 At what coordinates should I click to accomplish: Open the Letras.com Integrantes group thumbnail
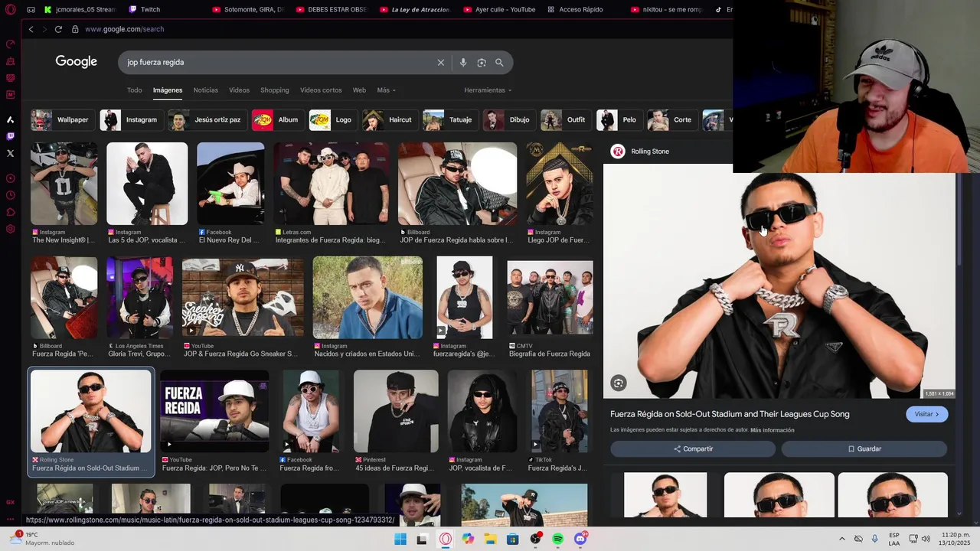click(332, 184)
